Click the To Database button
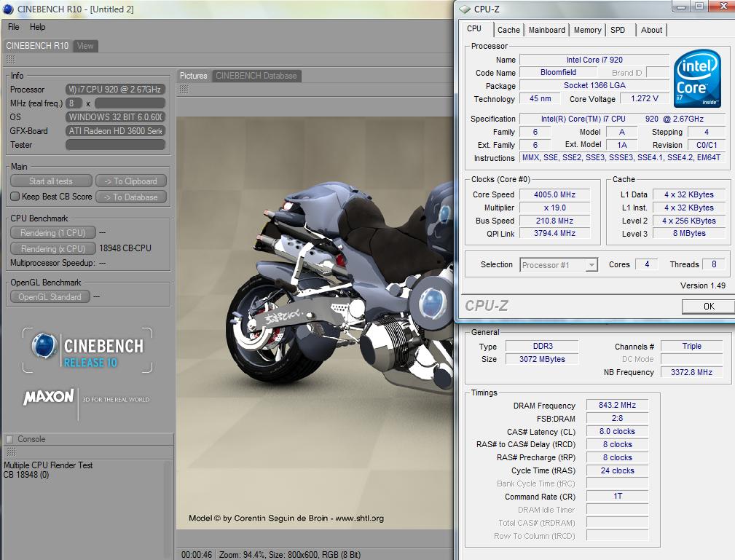735x560 pixels. click(x=131, y=197)
